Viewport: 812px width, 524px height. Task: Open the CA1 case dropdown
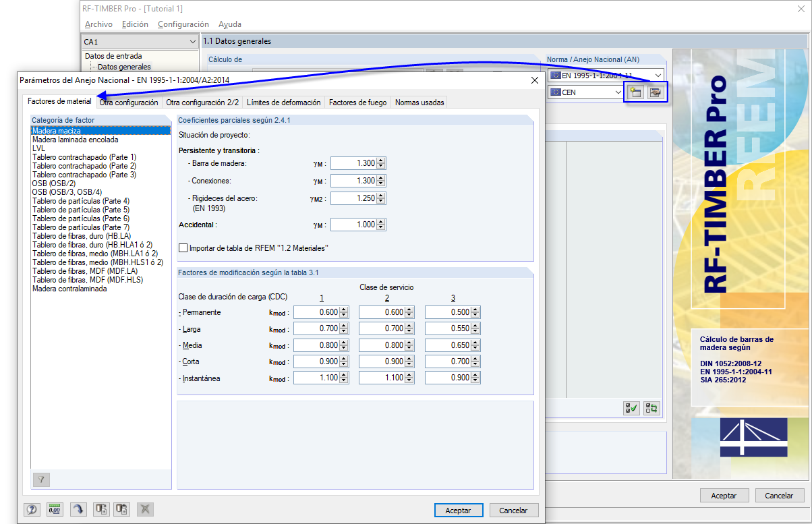coord(140,42)
